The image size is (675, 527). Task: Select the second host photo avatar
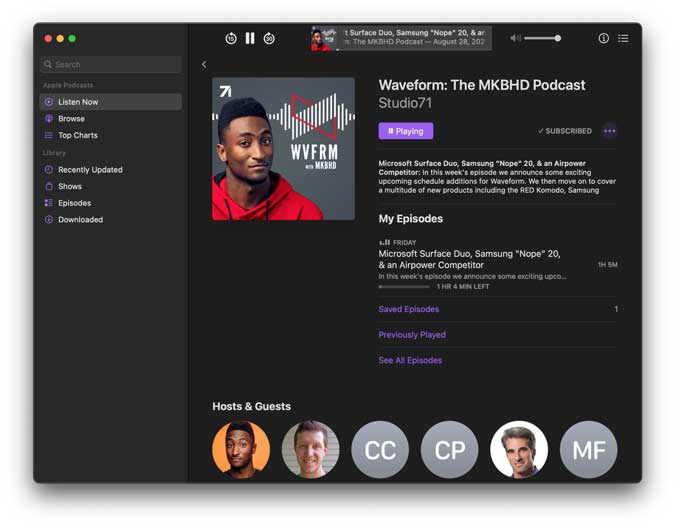pos(310,450)
